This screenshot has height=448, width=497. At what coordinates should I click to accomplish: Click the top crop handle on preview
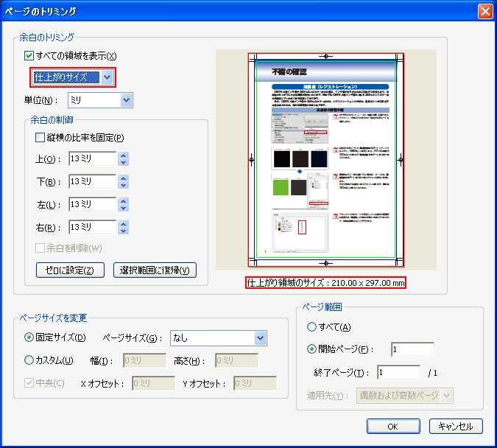pos(325,56)
